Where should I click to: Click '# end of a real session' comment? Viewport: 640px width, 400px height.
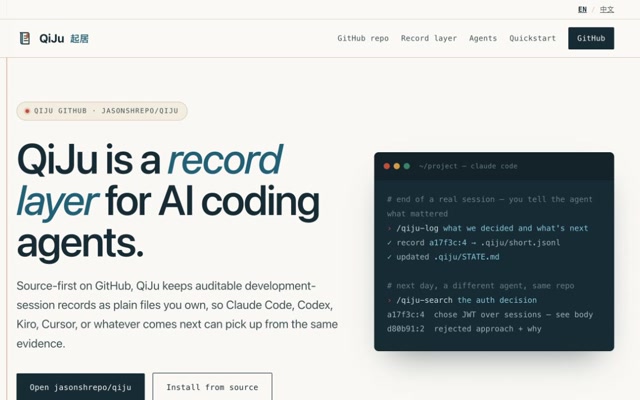click(489, 207)
